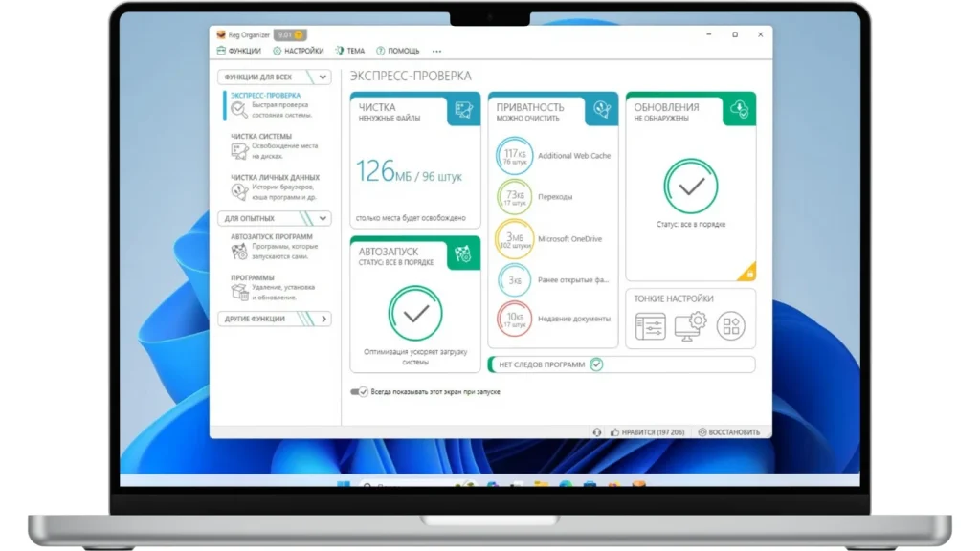Open the Функции menu
This screenshot has width=980, height=551.
239,51
